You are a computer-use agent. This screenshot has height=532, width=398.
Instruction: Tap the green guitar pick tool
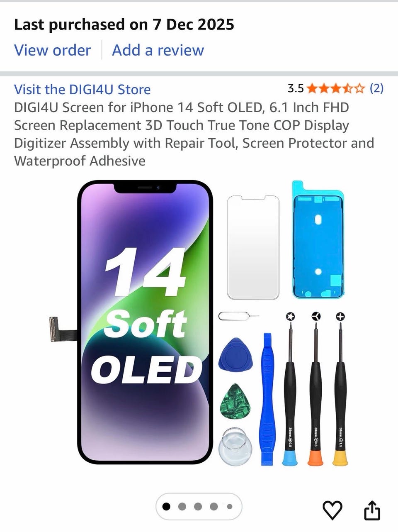click(x=235, y=401)
